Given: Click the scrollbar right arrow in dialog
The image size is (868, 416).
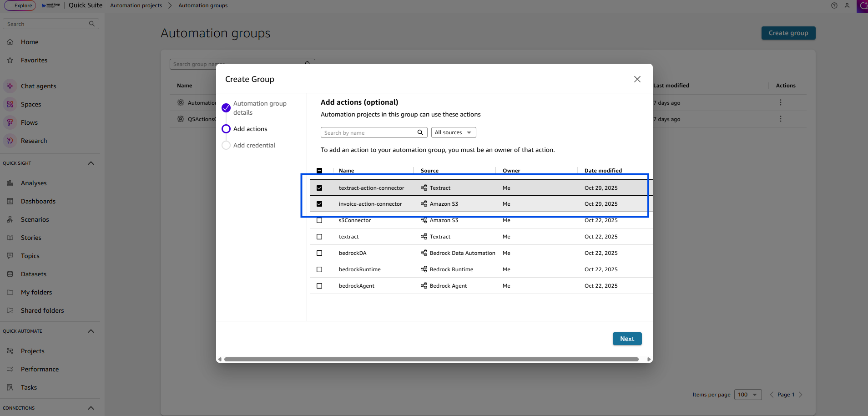Looking at the screenshot, I should click(x=649, y=359).
